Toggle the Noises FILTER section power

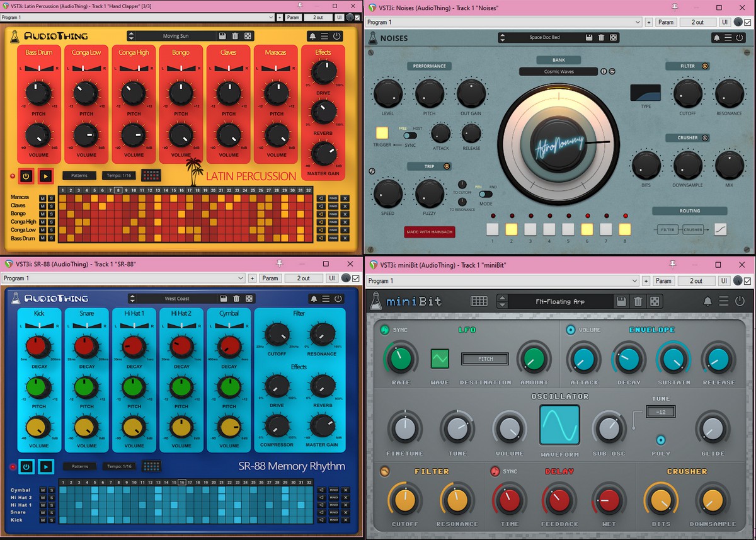(705, 66)
